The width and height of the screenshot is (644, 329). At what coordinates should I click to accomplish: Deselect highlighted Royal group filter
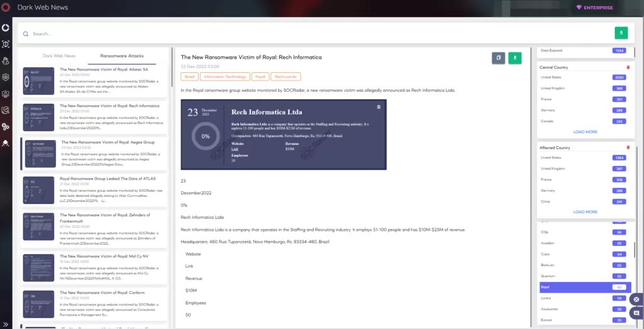586,287
